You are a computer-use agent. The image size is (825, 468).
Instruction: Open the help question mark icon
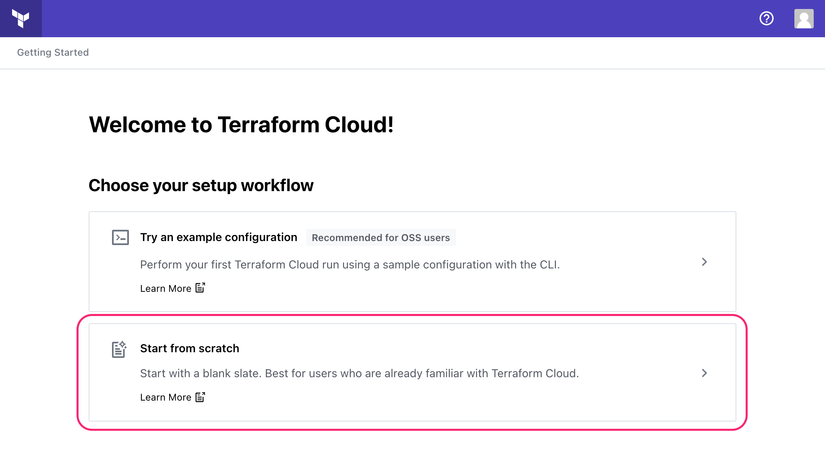pos(767,18)
